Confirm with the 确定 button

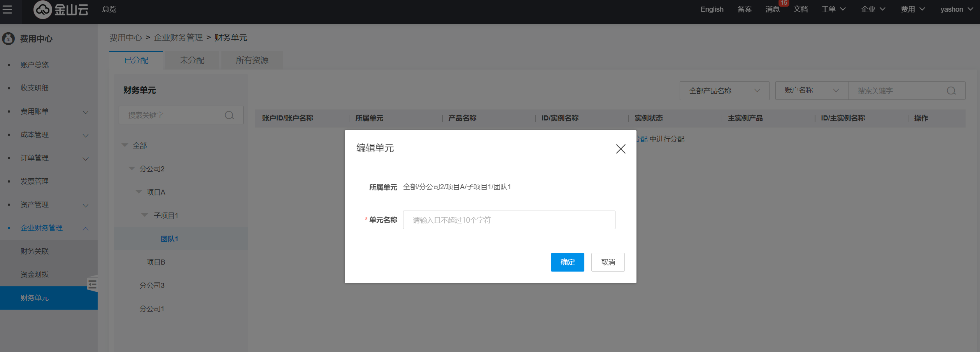tap(567, 262)
